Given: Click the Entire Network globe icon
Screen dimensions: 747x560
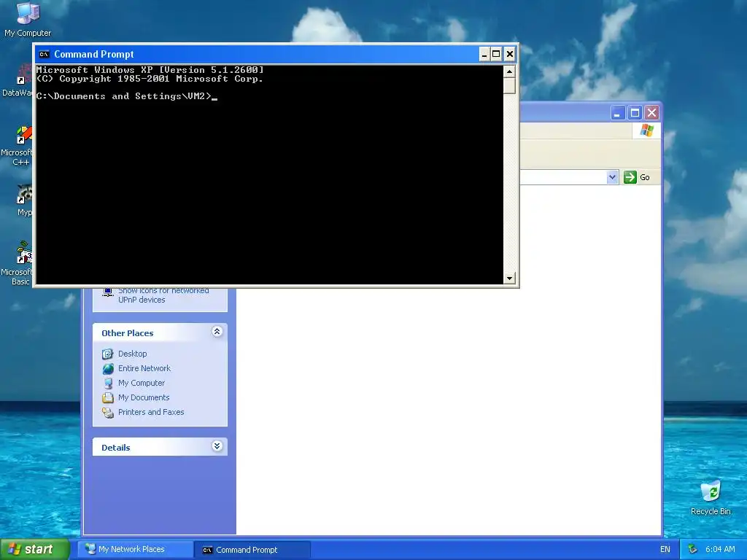Looking at the screenshot, I should pyautogui.click(x=108, y=368).
